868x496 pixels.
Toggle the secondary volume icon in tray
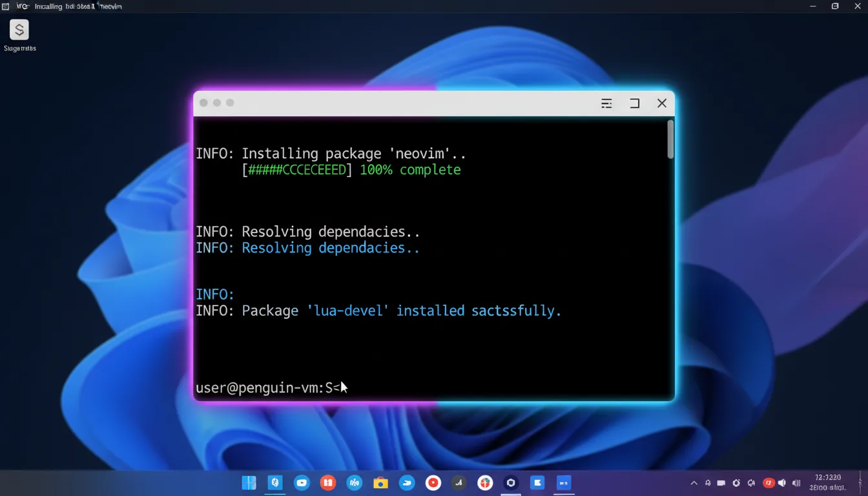point(796,482)
